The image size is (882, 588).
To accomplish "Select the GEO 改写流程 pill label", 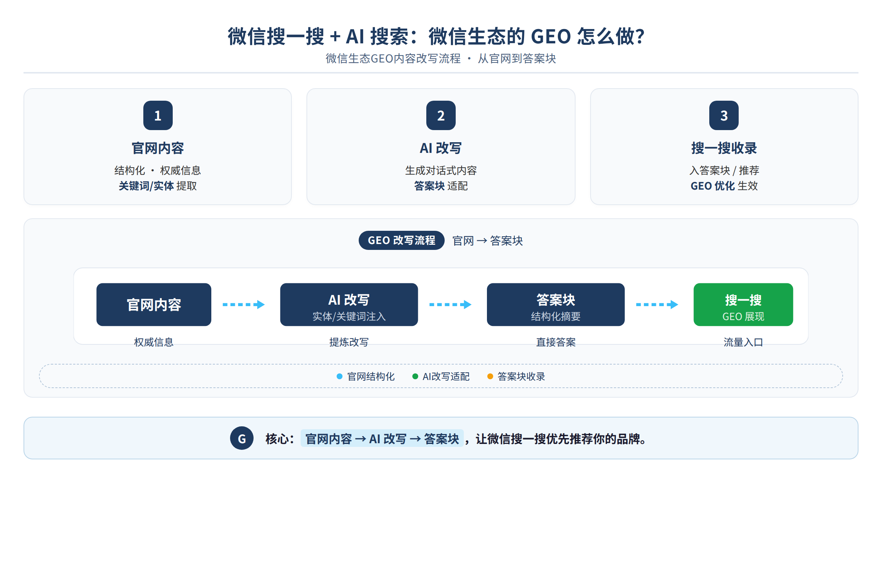I will point(402,240).
